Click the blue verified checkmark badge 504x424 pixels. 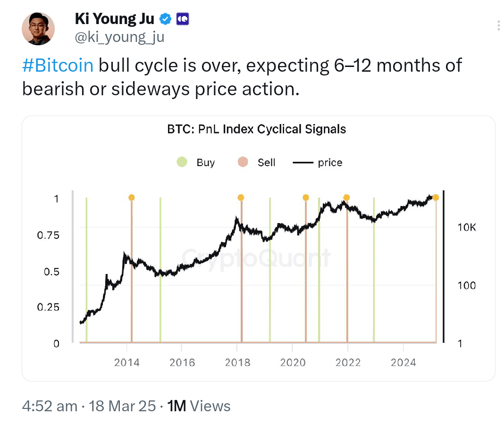[164, 18]
